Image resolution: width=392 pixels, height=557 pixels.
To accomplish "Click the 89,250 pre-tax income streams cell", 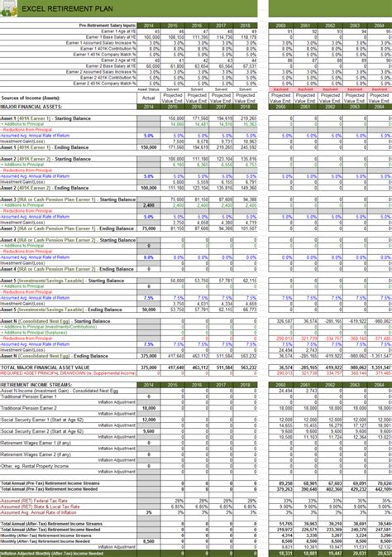I will click(281, 483).
